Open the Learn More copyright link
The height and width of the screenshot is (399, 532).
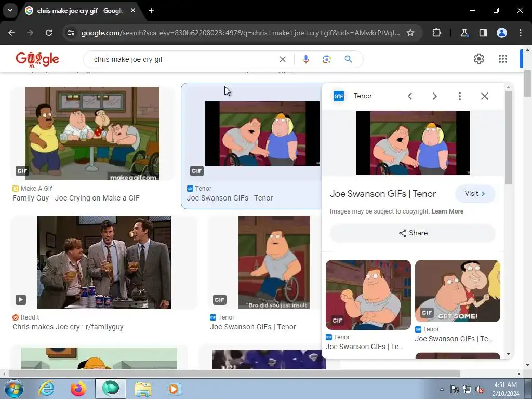447,211
